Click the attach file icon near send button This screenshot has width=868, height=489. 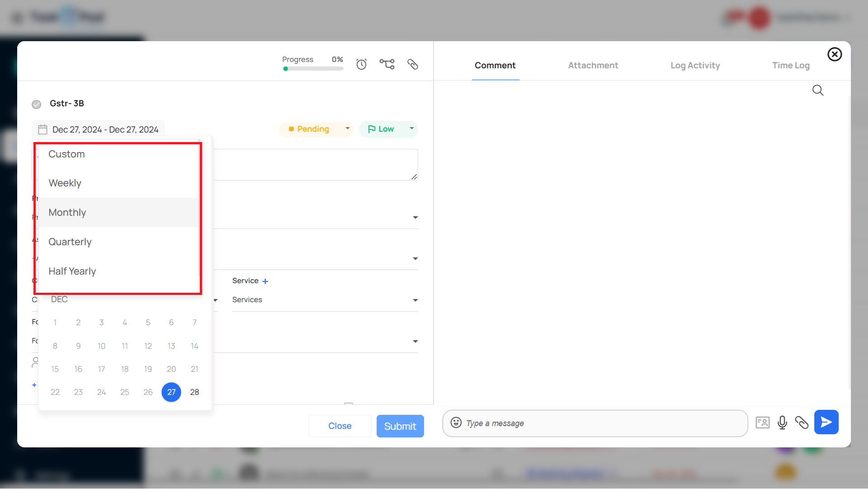click(x=802, y=423)
